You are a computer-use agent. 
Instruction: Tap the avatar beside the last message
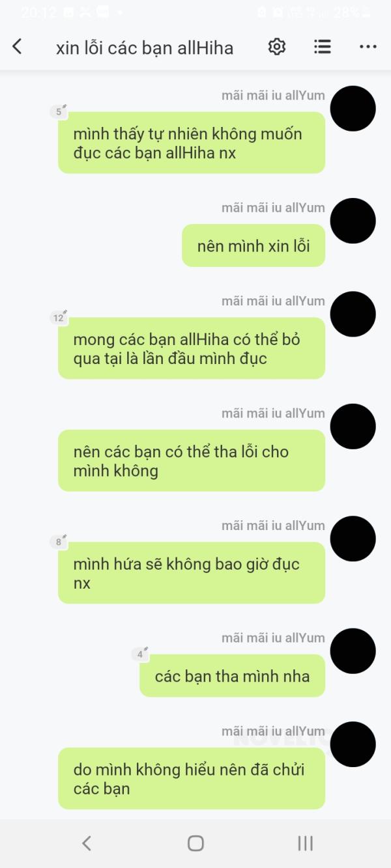point(353,744)
